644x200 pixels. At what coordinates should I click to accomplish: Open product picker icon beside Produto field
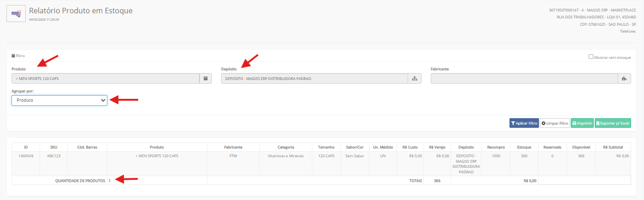205,79
